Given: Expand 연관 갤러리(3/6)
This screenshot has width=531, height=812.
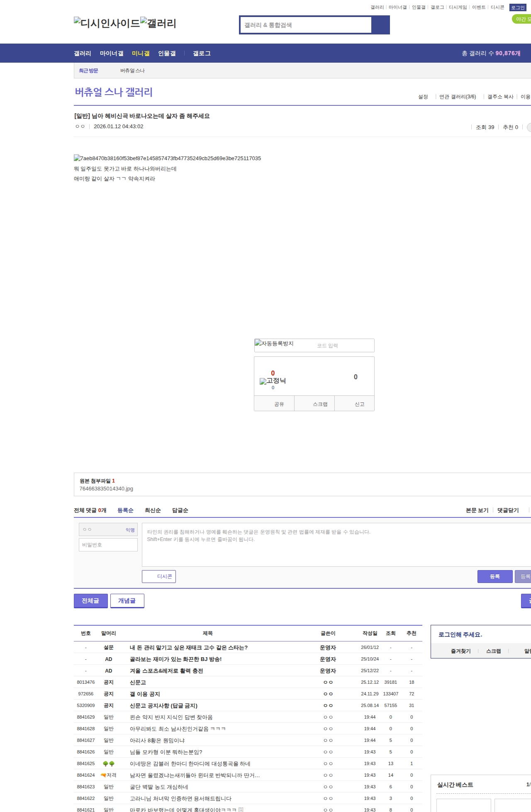Looking at the screenshot, I should 458,97.
